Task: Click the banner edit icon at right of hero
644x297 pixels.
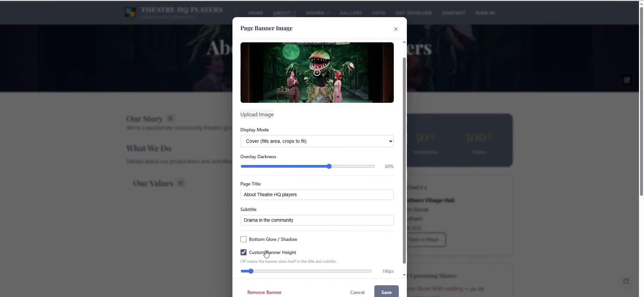Action: click(627, 80)
